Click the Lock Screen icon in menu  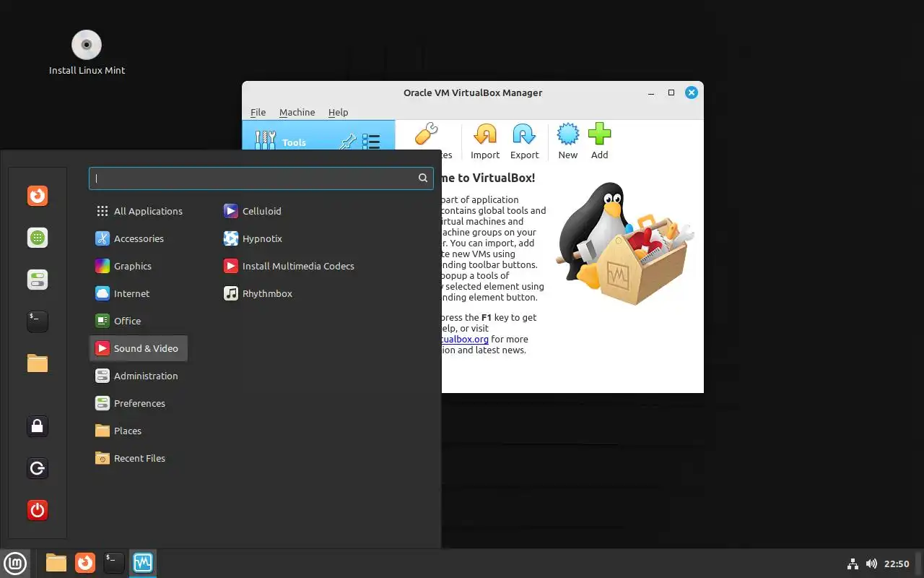click(x=38, y=426)
